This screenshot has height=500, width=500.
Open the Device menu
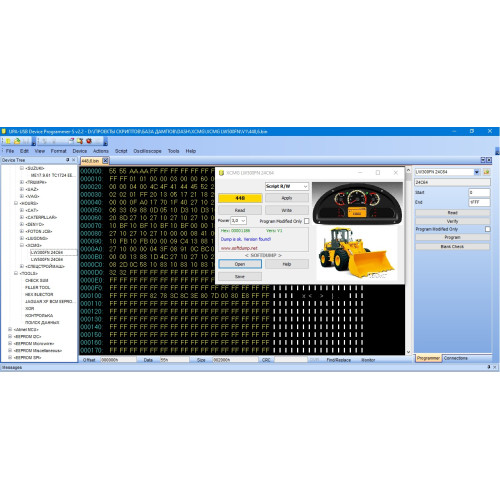80,151
